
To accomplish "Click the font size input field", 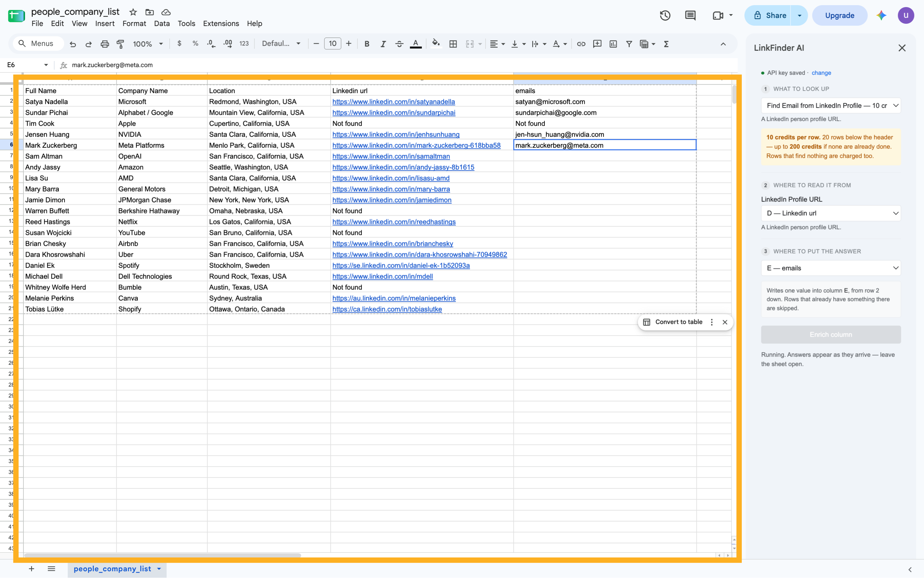I will pyautogui.click(x=332, y=44).
